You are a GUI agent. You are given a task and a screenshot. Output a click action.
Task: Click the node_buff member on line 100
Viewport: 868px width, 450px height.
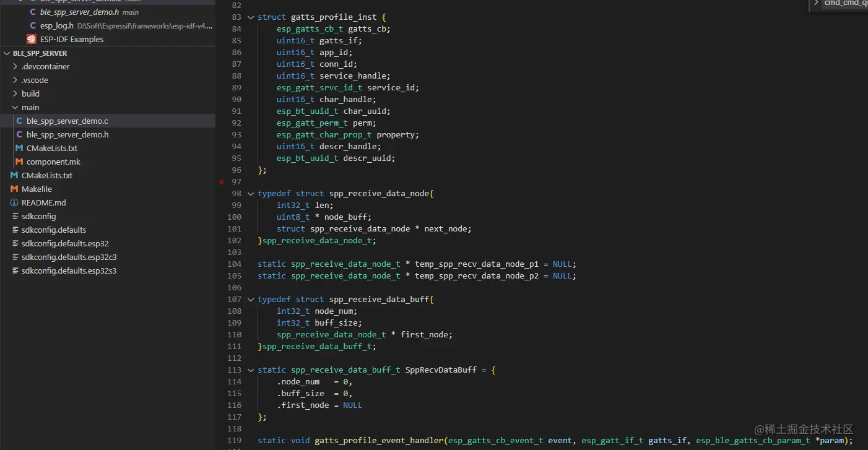345,217
